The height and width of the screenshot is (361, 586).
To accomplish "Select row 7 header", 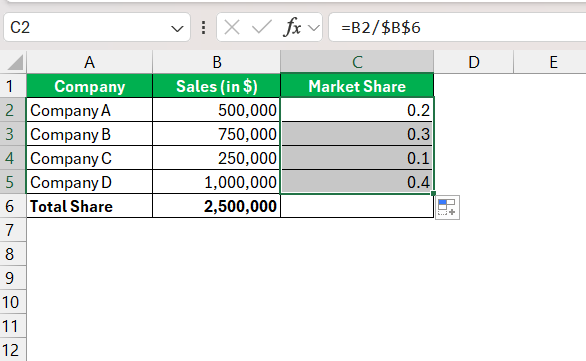I will [x=13, y=230].
